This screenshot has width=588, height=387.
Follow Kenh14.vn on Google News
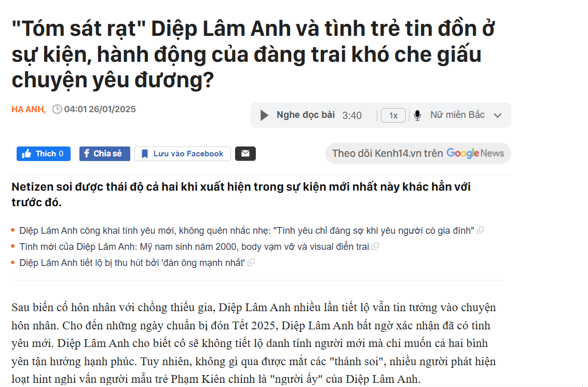[418, 153]
